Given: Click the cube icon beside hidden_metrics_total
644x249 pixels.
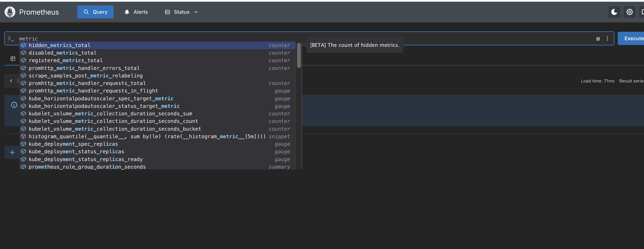Looking at the screenshot, I should point(23,45).
